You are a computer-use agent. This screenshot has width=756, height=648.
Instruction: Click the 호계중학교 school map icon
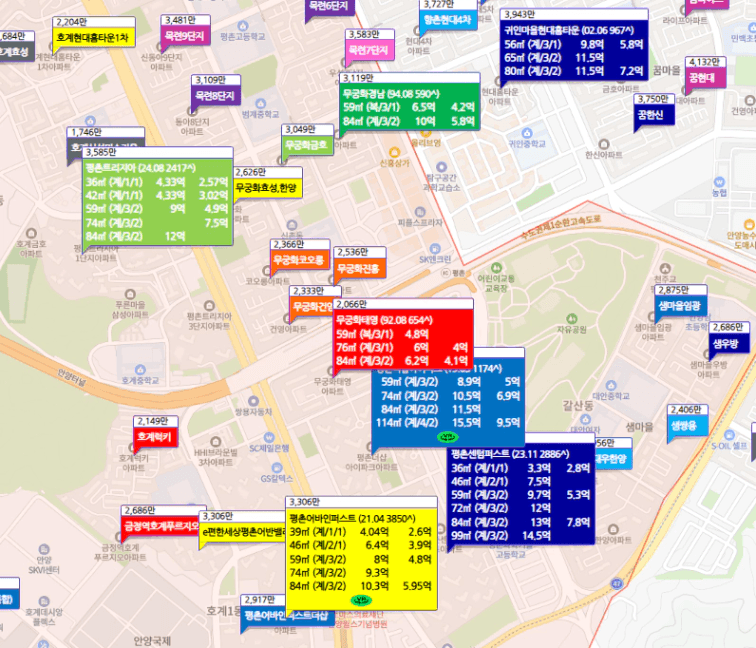coord(140,370)
